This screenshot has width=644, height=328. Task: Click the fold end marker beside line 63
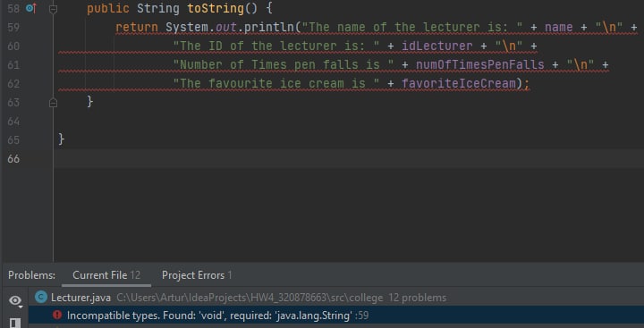(x=53, y=103)
